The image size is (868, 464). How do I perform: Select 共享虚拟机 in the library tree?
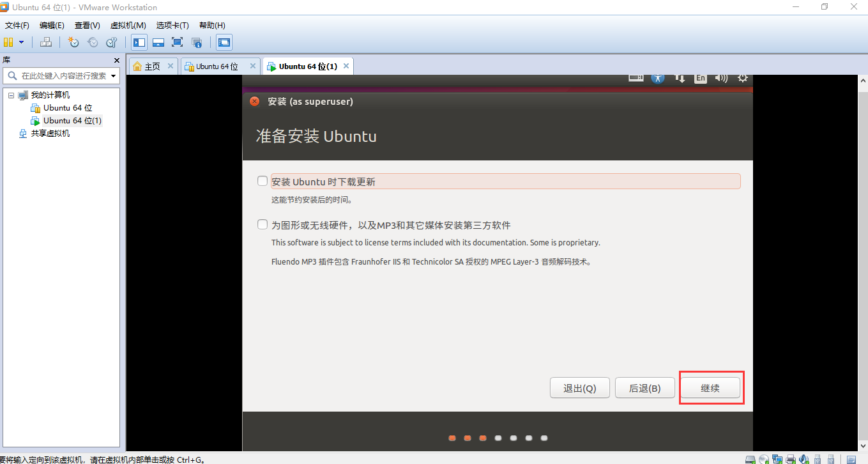[50, 134]
